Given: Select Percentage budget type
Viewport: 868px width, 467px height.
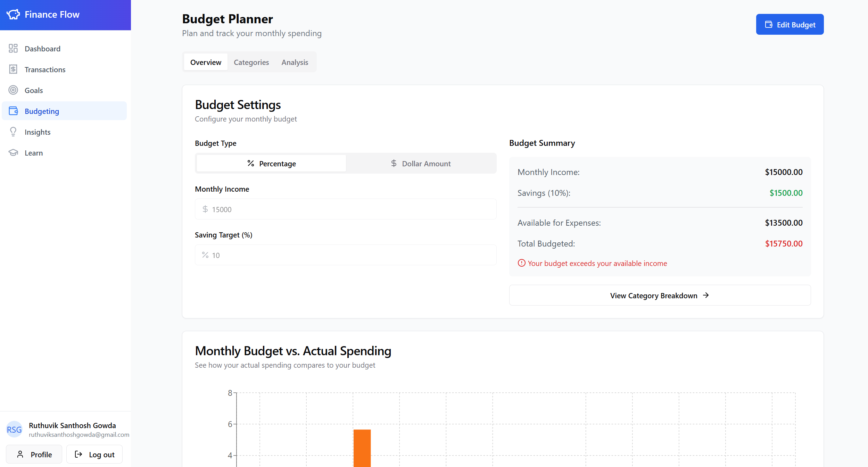Looking at the screenshot, I should click(271, 164).
